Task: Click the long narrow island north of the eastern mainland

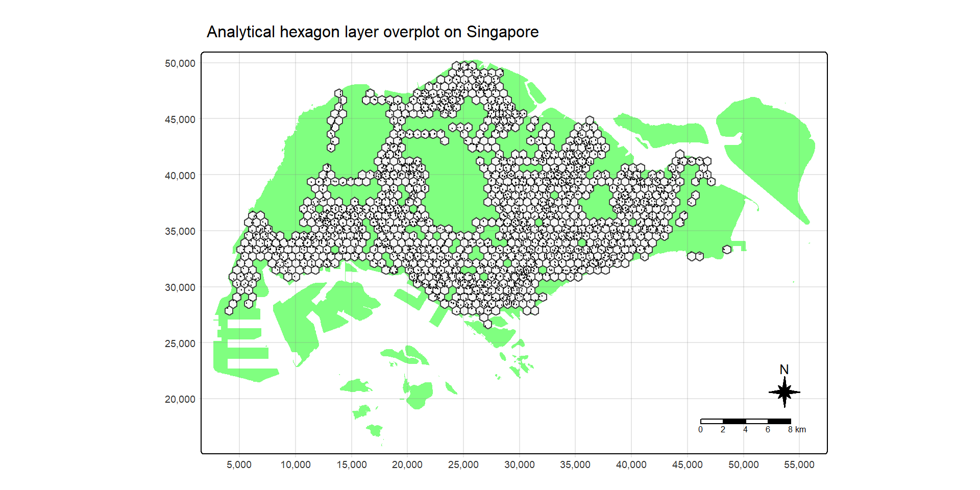Action: [x=664, y=132]
